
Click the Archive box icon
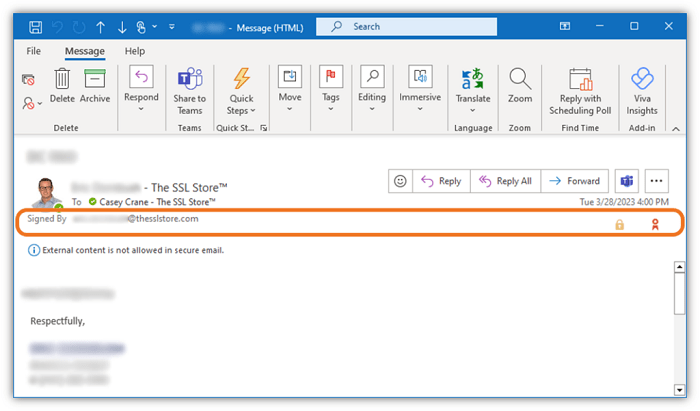point(95,79)
